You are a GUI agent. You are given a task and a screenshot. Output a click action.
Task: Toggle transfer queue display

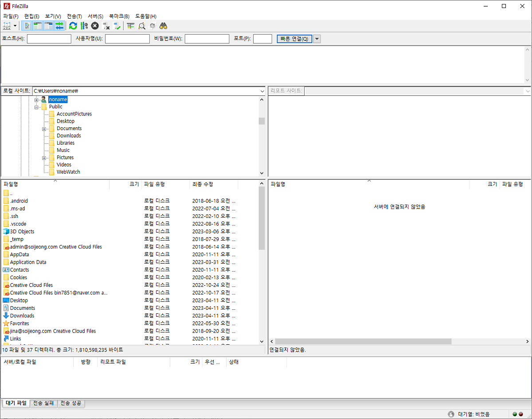click(x=59, y=26)
